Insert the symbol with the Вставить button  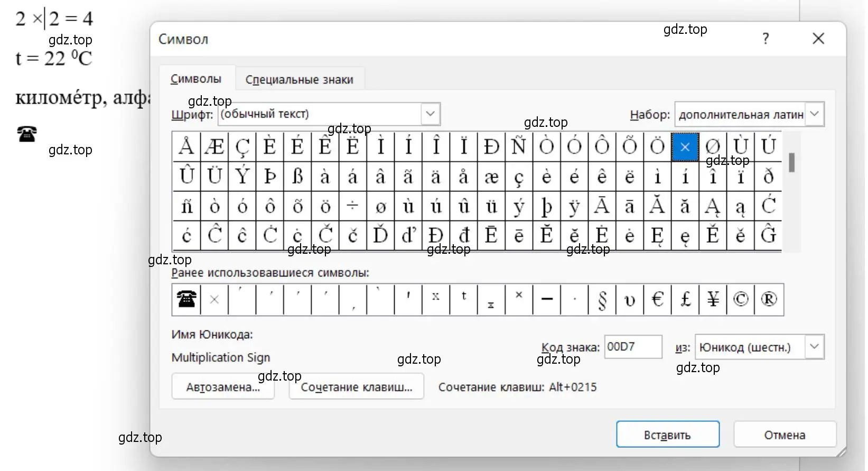[x=667, y=435]
